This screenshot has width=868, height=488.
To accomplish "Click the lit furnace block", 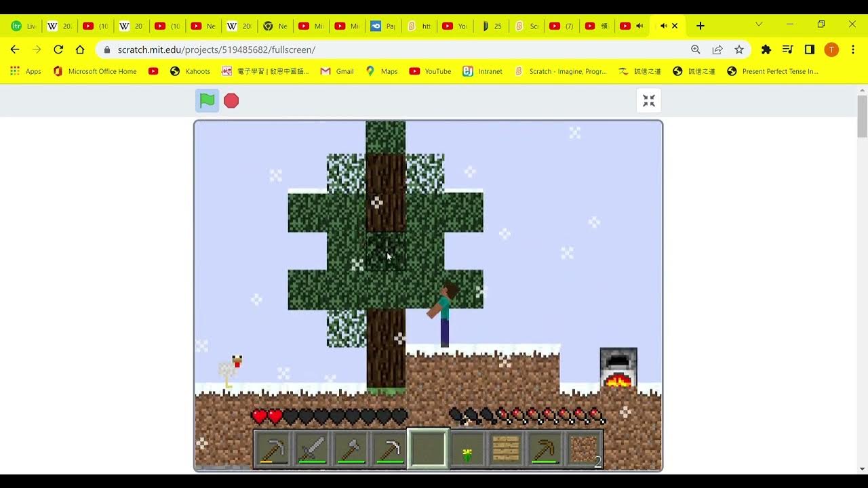I will pos(618,367).
